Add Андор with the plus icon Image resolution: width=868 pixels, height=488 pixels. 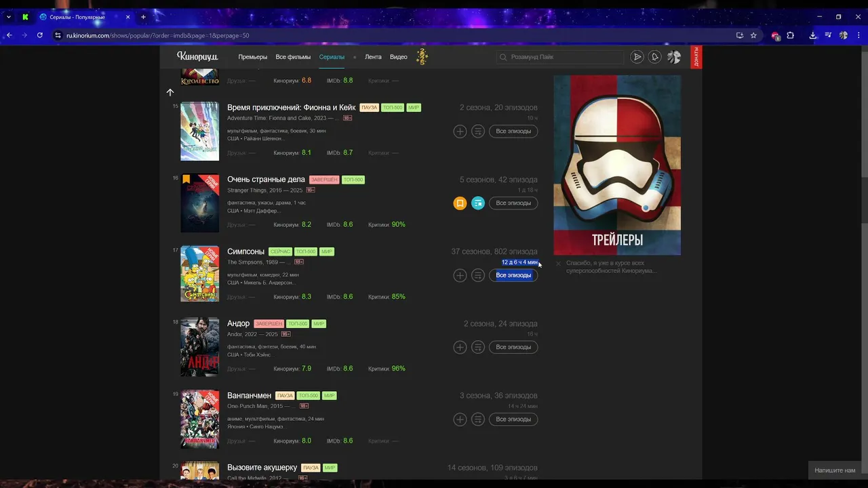(x=460, y=347)
